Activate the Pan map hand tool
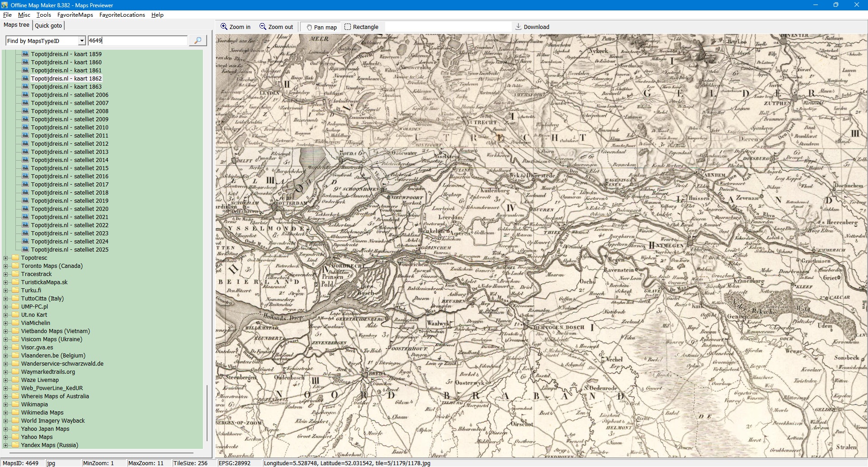This screenshot has height=467, width=868. [x=309, y=27]
